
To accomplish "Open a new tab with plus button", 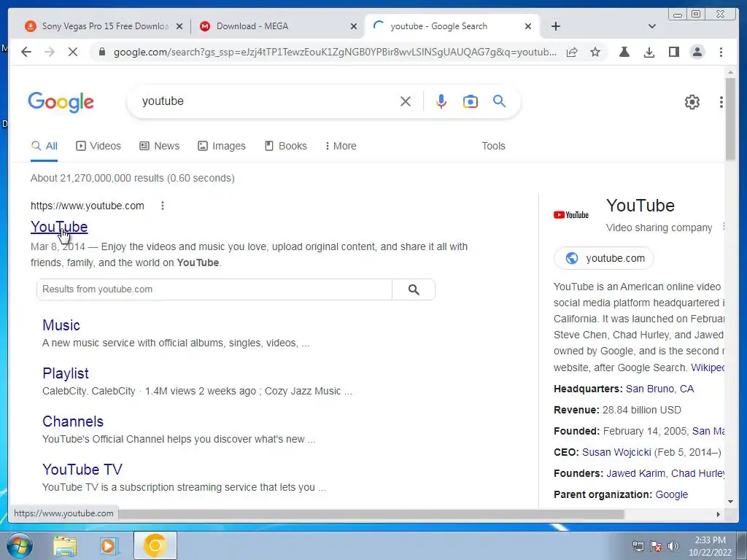I will (x=555, y=26).
